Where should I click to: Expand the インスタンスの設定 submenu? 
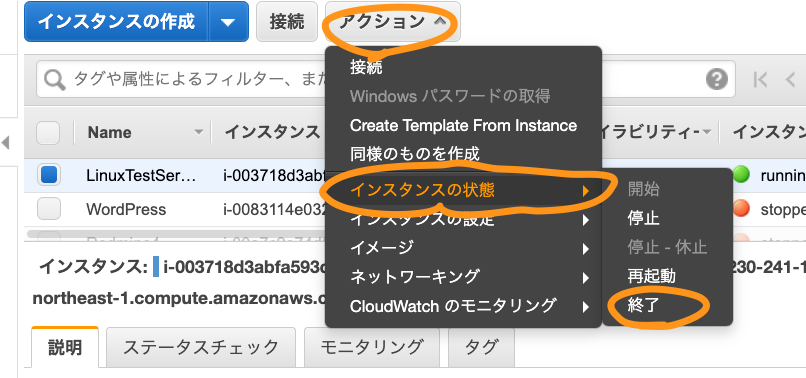pyautogui.click(x=463, y=220)
